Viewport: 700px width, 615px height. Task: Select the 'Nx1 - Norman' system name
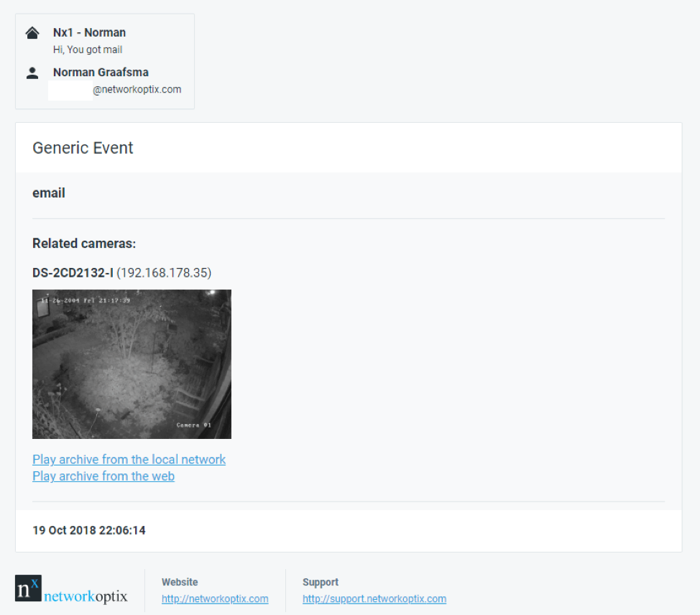pos(89,32)
